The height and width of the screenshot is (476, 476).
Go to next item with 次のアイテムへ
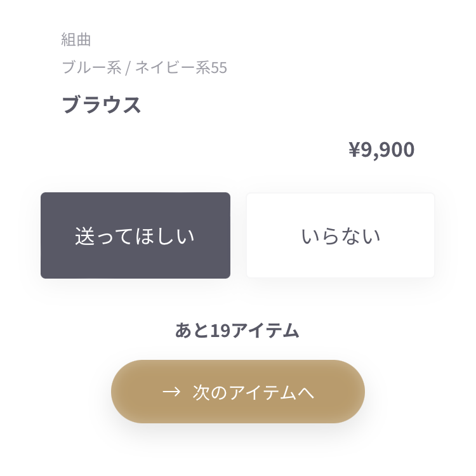pos(238,392)
